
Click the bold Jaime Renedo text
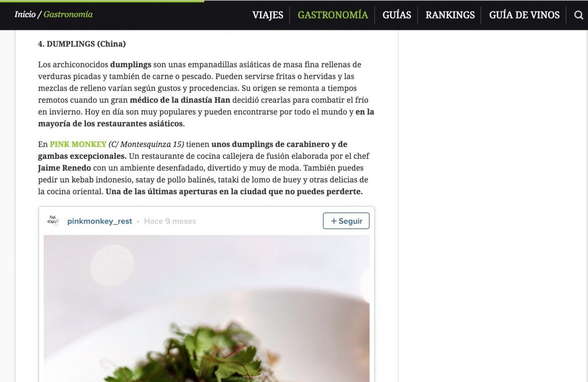tap(64, 168)
